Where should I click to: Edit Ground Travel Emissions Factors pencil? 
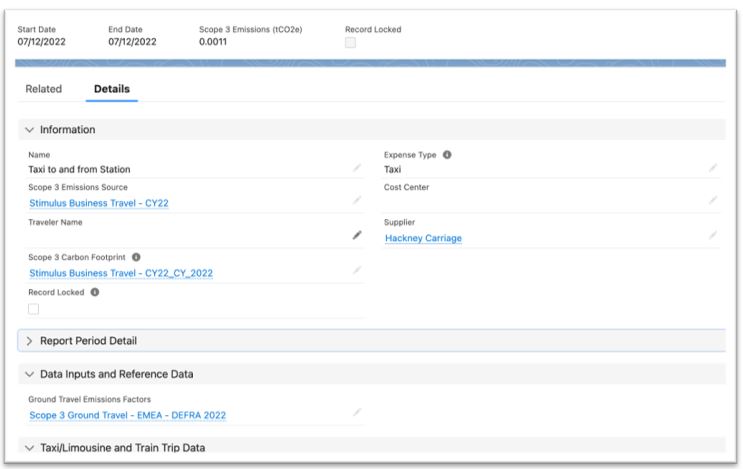357,412
